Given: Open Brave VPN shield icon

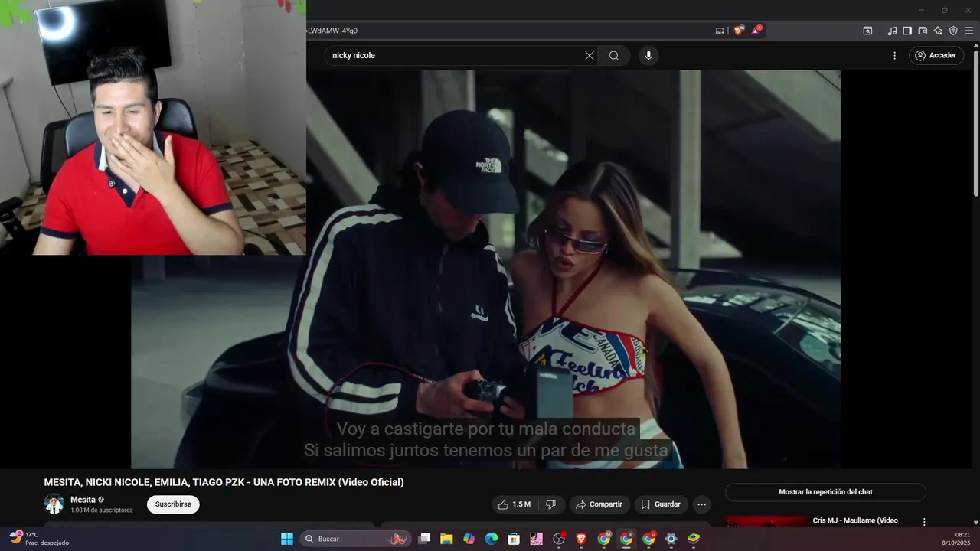Looking at the screenshot, I should 953,31.
